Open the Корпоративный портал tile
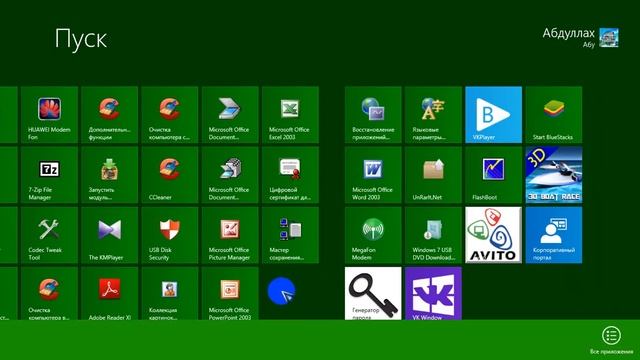This screenshot has height=360, width=640. [554, 235]
